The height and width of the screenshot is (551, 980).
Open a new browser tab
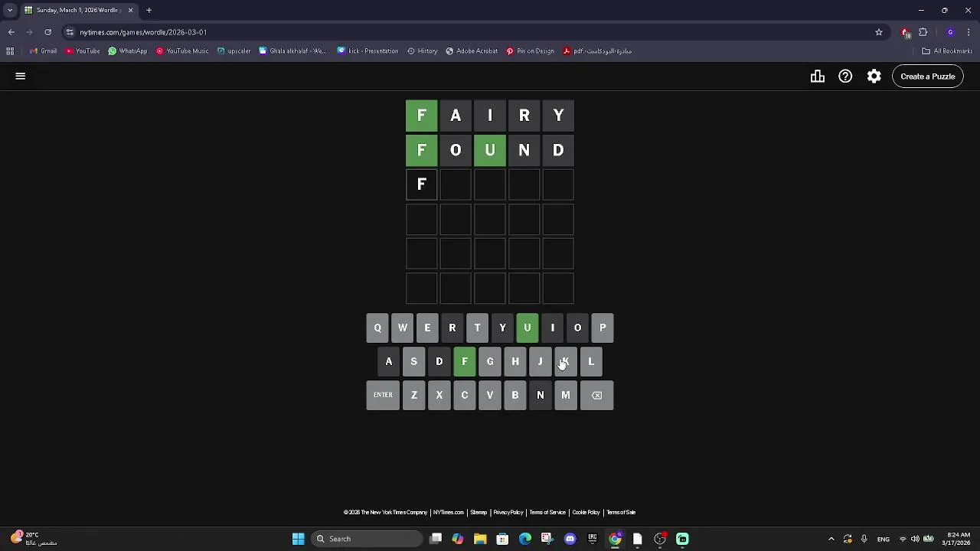click(149, 10)
